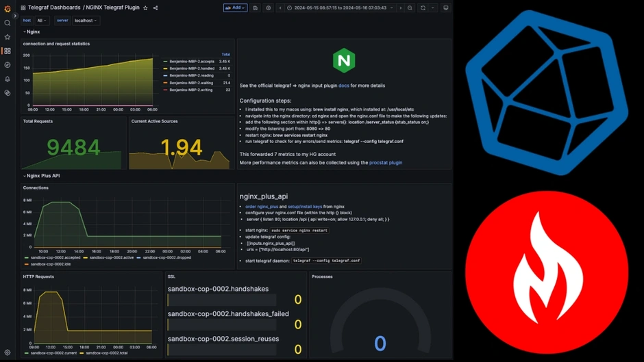
Task: Open dashboard settings gear in toolbar
Action: pos(268,8)
